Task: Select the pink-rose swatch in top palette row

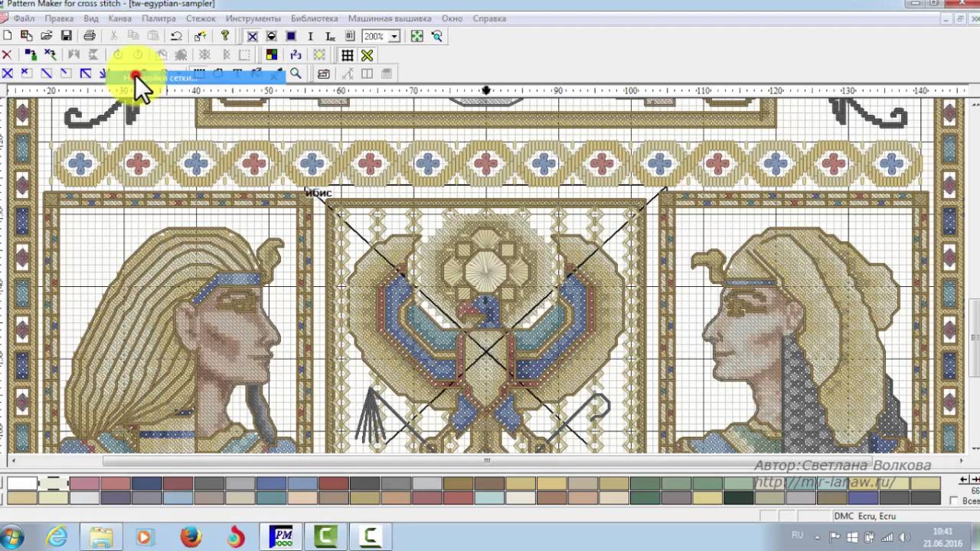Action: [84, 483]
